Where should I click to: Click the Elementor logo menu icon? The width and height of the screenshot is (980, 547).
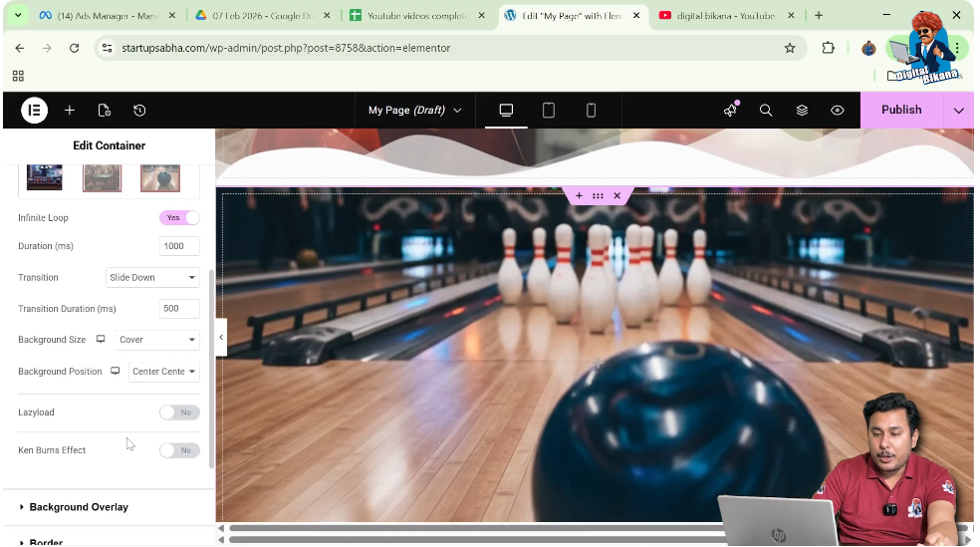click(34, 111)
